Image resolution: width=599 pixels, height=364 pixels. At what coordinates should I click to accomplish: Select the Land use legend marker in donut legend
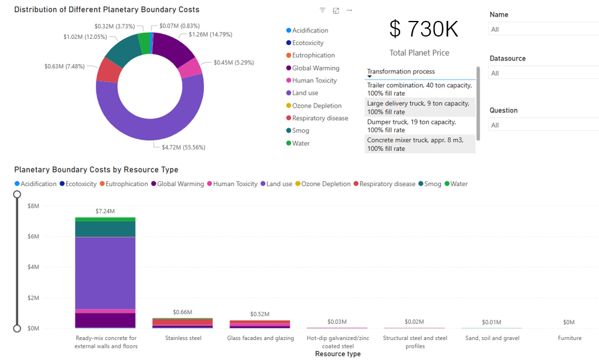click(x=289, y=93)
